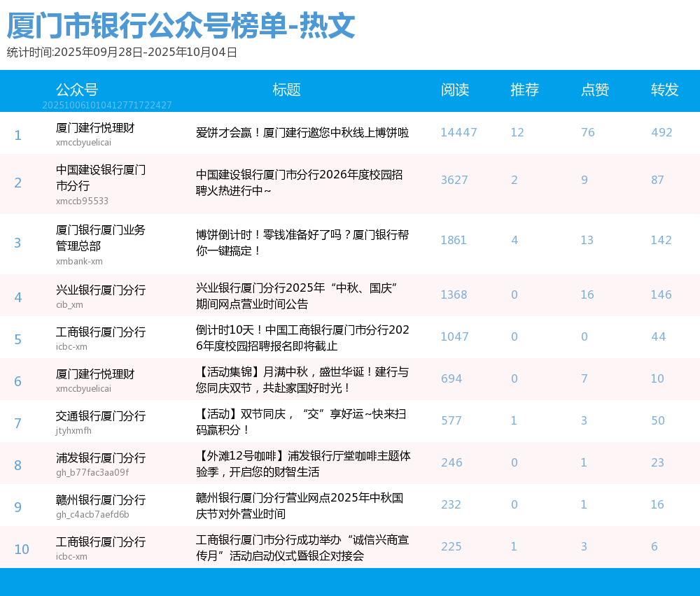Open the article 爱饼才会赢 from 厦门建行悦理财
The width and height of the screenshot is (700, 596).
[x=302, y=133]
